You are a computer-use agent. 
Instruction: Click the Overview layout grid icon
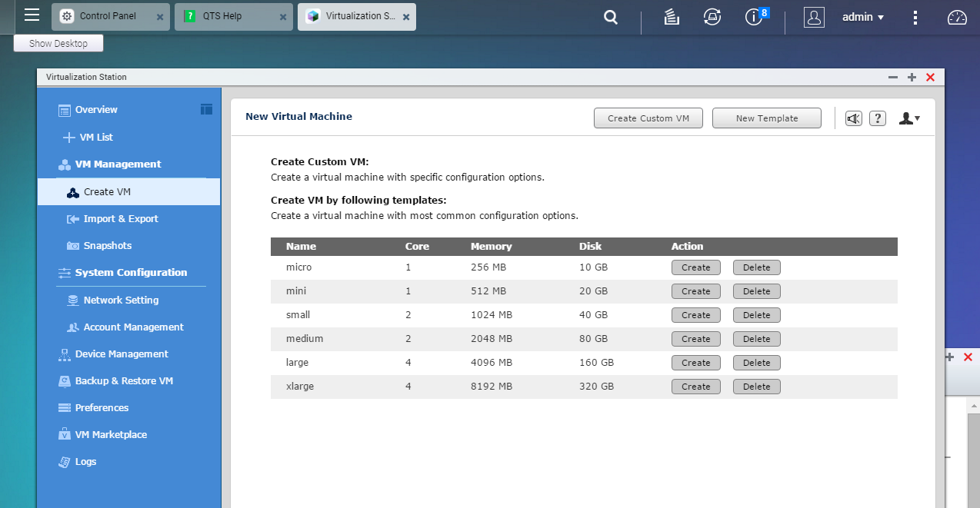pos(206,109)
